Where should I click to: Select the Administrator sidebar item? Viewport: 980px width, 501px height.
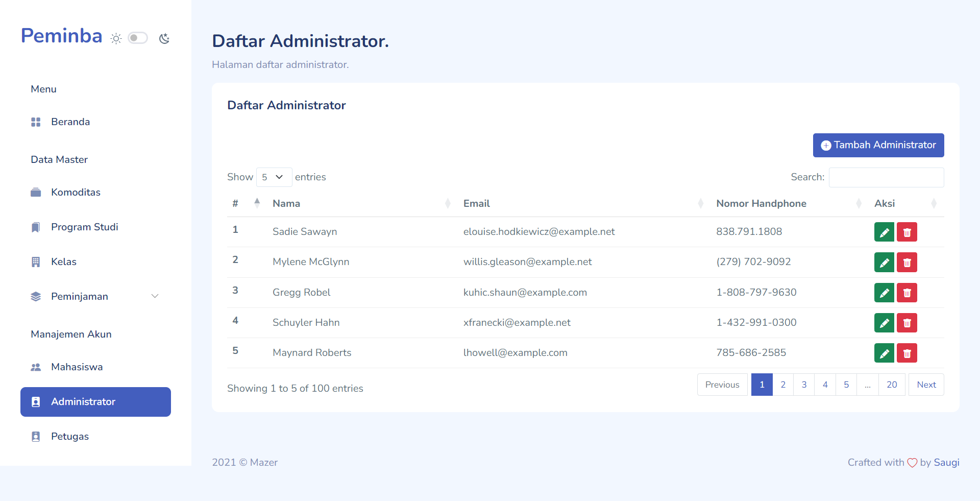click(95, 402)
